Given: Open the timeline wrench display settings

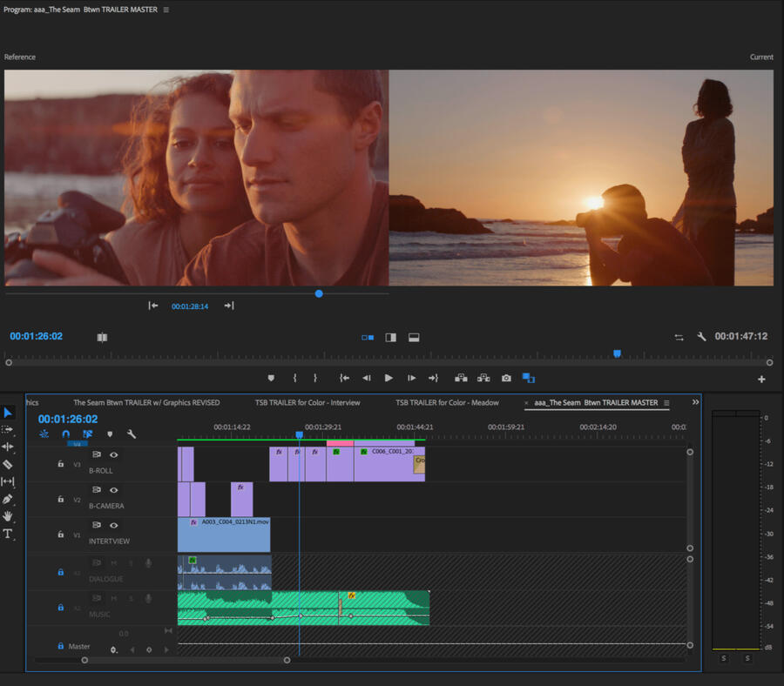Looking at the screenshot, I should point(132,434).
